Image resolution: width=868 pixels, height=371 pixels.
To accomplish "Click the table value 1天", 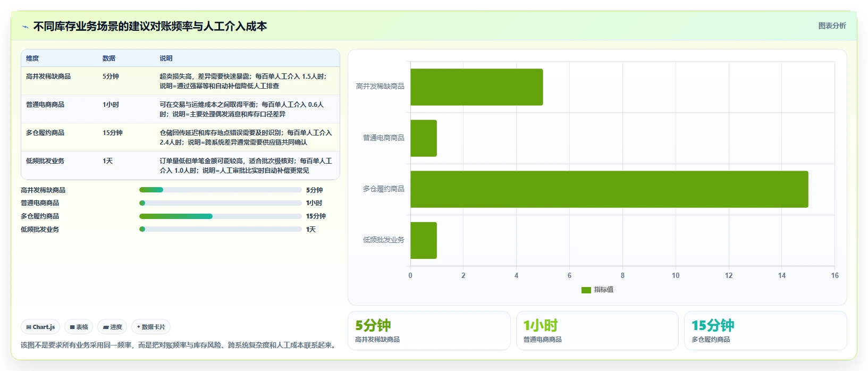I will coord(108,161).
